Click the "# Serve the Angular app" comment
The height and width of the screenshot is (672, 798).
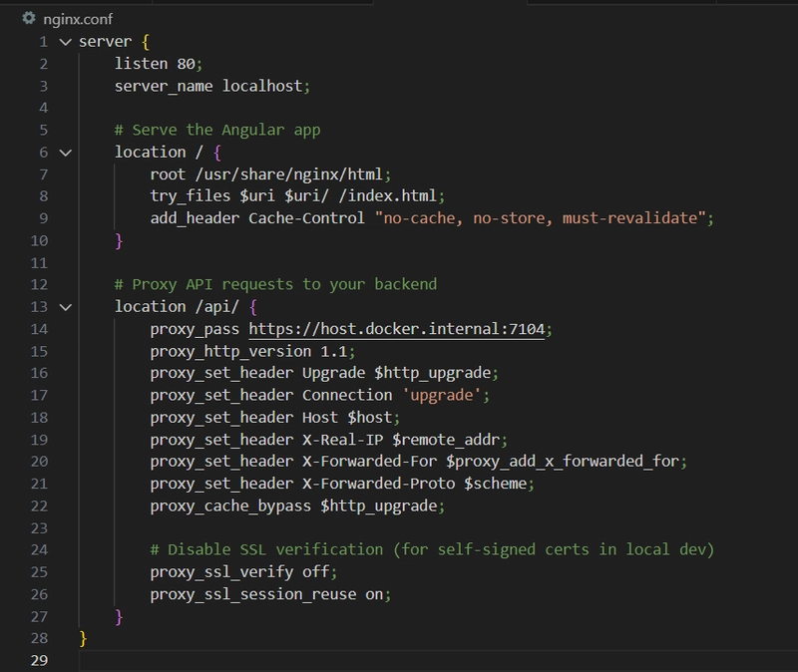(x=216, y=131)
